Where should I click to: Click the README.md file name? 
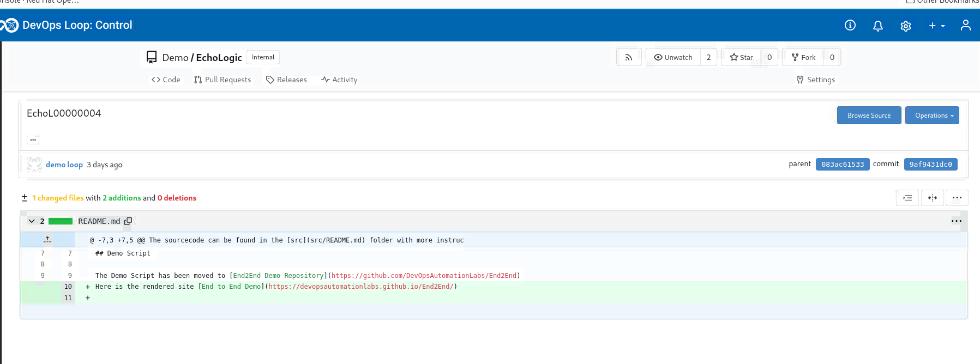coord(99,221)
